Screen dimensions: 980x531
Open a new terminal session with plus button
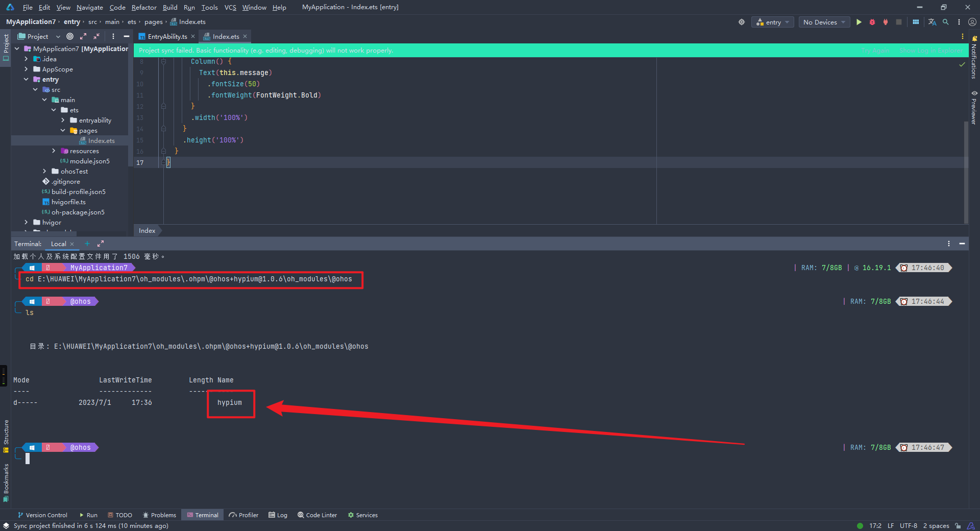coord(86,244)
